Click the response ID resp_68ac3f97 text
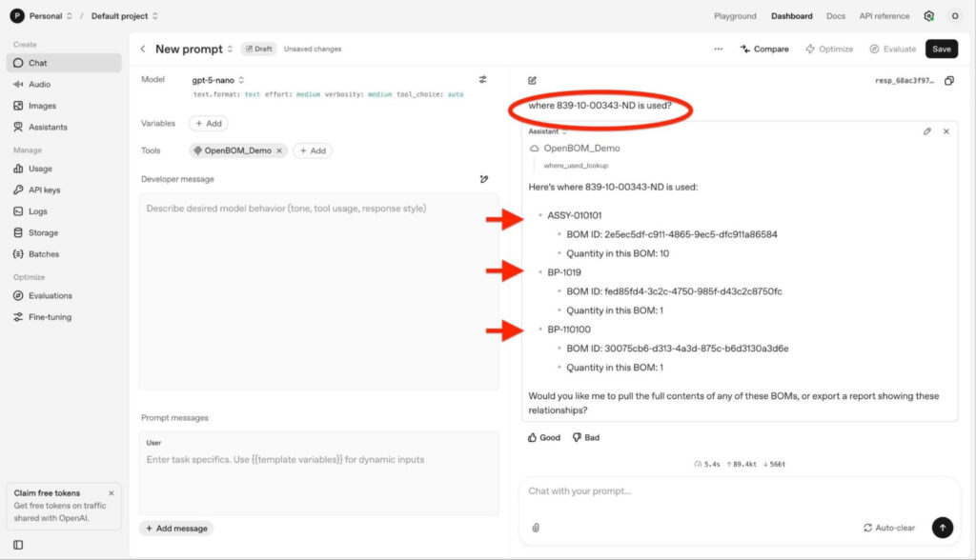 [x=905, y=80]
